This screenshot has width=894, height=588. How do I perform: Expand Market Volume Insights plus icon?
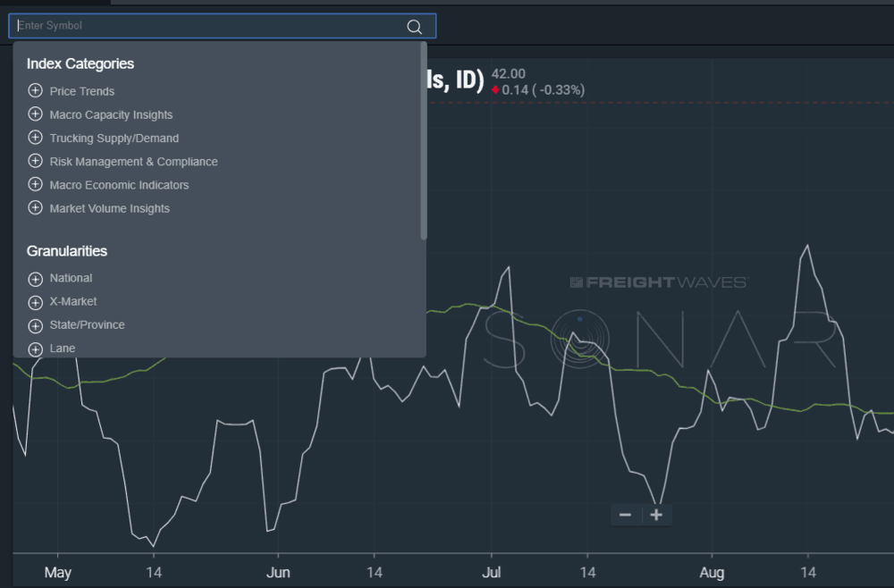(36, 207)
